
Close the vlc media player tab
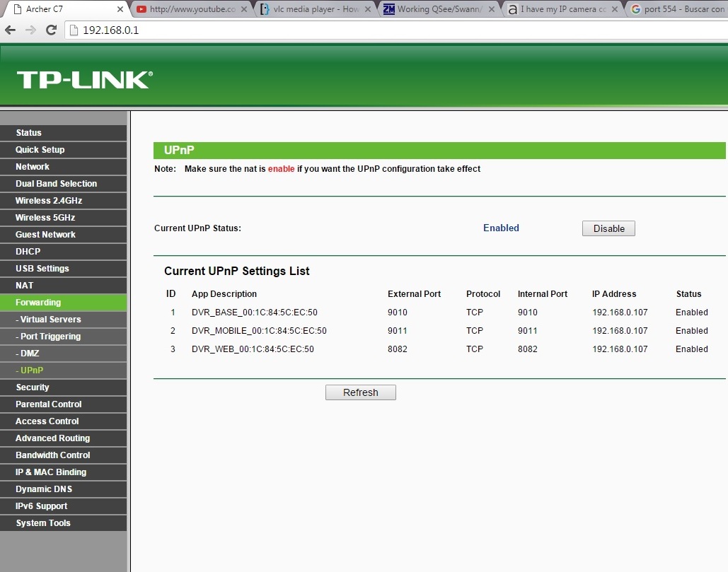368,9
